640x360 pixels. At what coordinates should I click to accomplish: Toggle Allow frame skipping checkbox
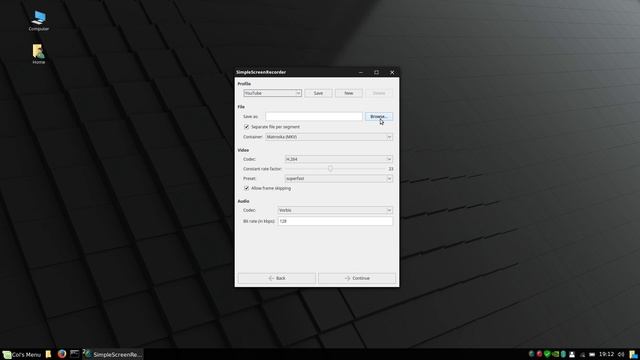(247, 188)
